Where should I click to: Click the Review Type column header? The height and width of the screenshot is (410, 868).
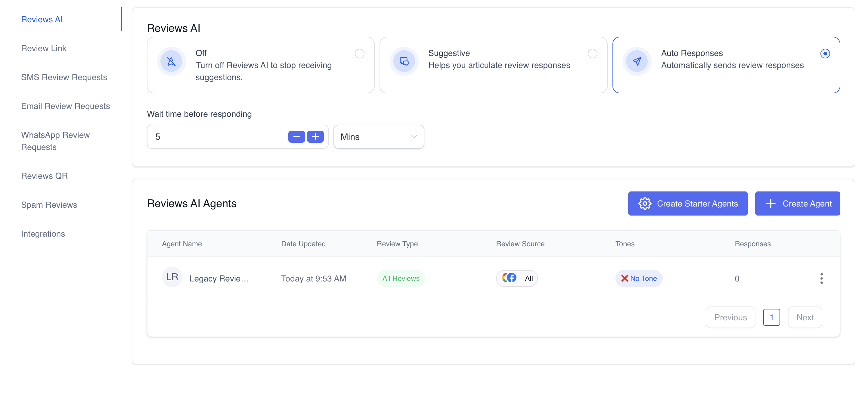(397, 244)
